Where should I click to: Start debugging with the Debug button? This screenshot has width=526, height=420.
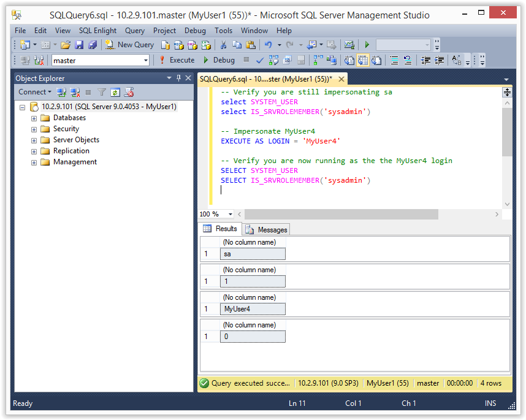tap(219, 60)
